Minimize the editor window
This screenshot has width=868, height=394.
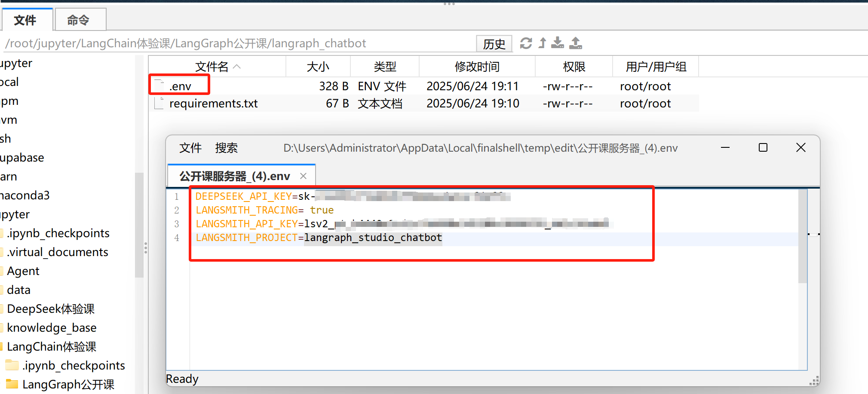tap(725, 147)
